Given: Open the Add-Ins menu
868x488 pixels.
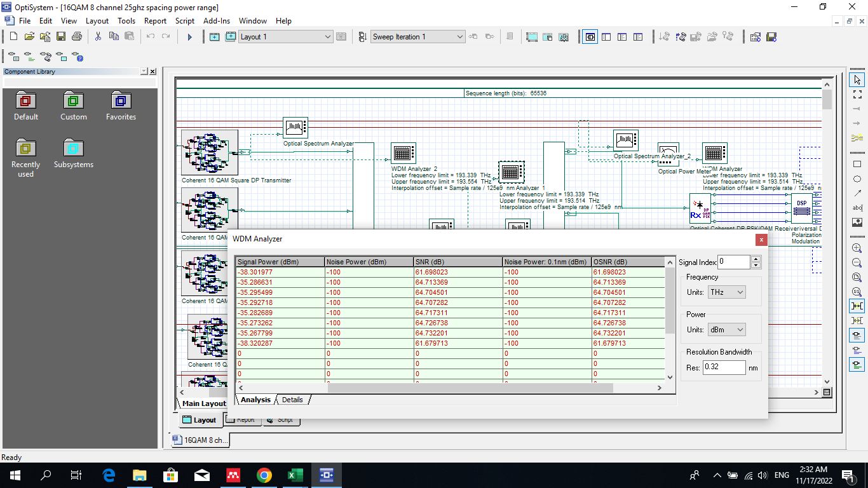Looking at the screenshot, I should [x=215, y=21].
